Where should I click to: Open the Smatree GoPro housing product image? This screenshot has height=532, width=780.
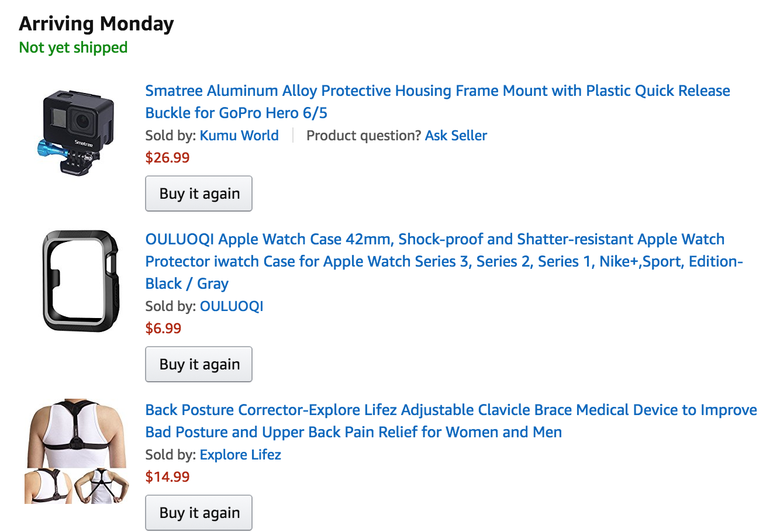point(77,132)
